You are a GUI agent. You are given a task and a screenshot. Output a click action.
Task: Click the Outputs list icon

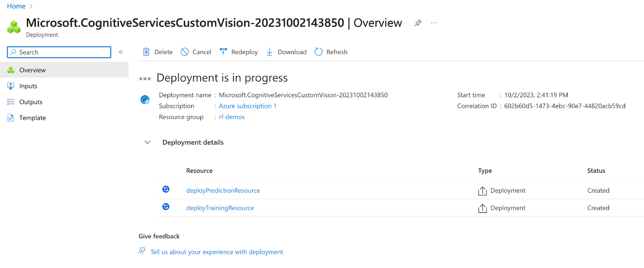pyautogui.click(x=11, y=102)
